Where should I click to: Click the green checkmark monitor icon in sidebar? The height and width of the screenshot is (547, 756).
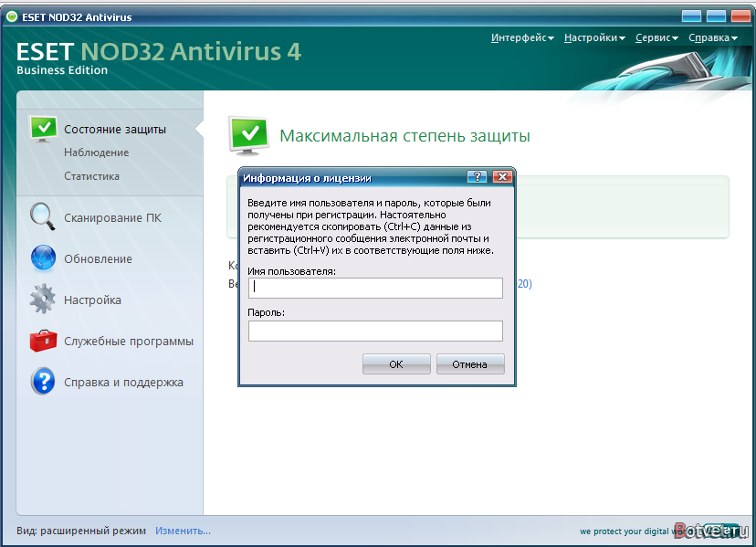(44, 130)
